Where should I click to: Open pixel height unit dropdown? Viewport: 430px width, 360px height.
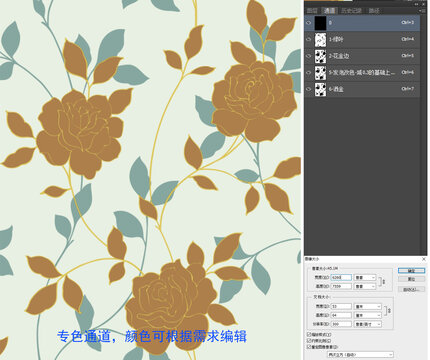pyautogui.click(x=365, y=286)
